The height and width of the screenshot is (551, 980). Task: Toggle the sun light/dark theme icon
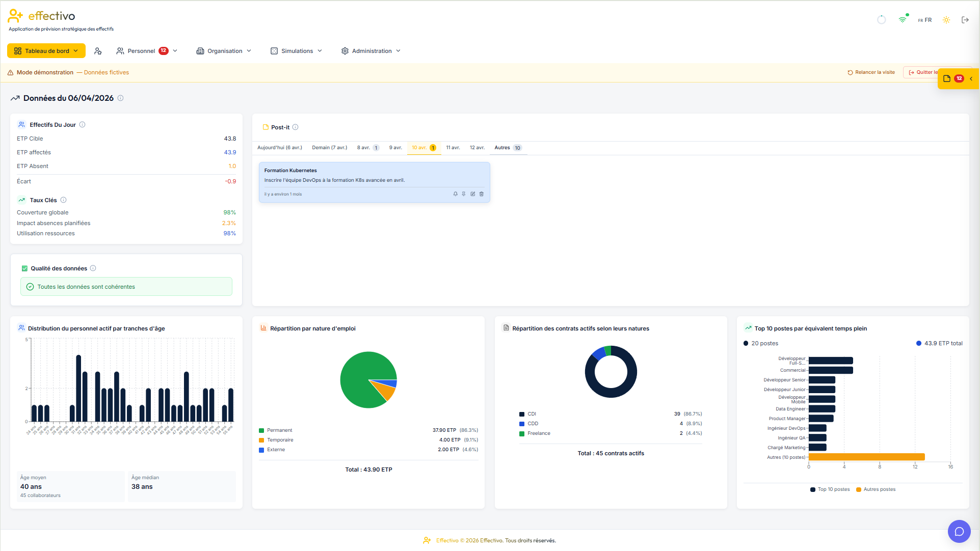(946, 20)
